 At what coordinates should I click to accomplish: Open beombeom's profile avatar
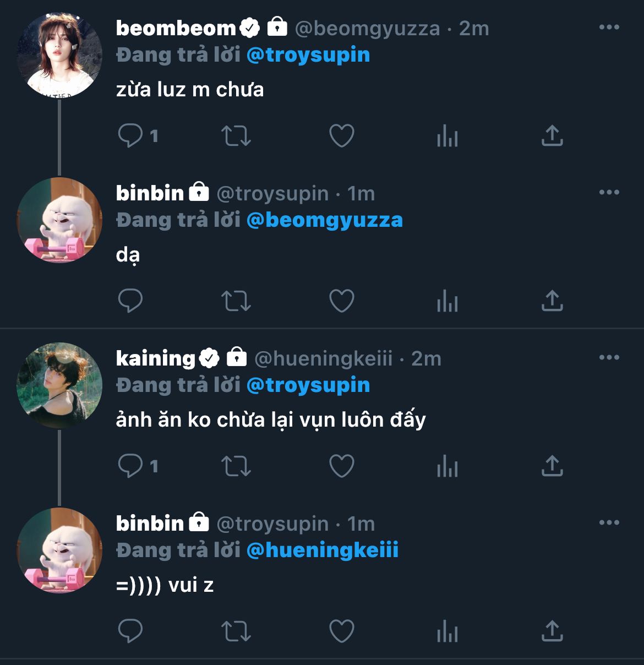(59, 55)
